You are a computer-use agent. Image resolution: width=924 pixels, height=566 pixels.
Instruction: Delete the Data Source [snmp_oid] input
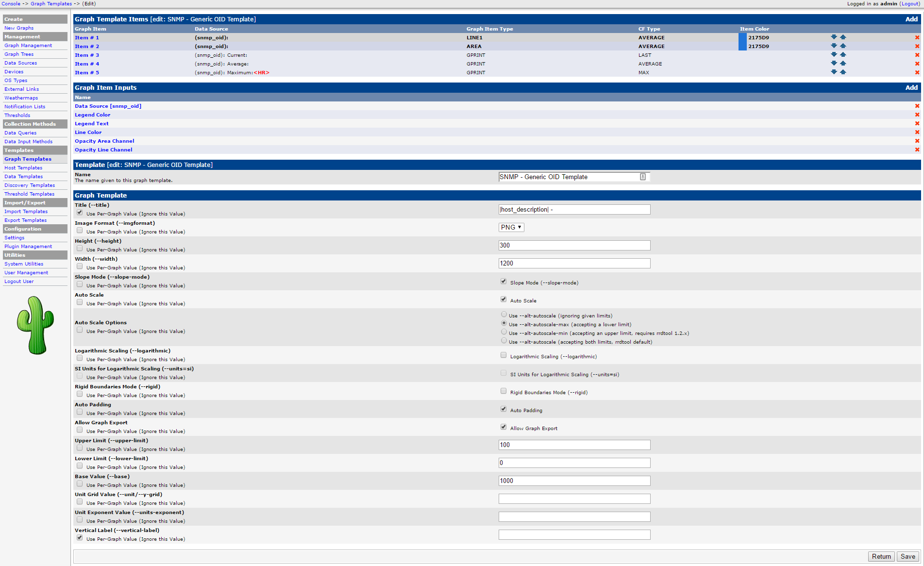[x=917, y=106]
